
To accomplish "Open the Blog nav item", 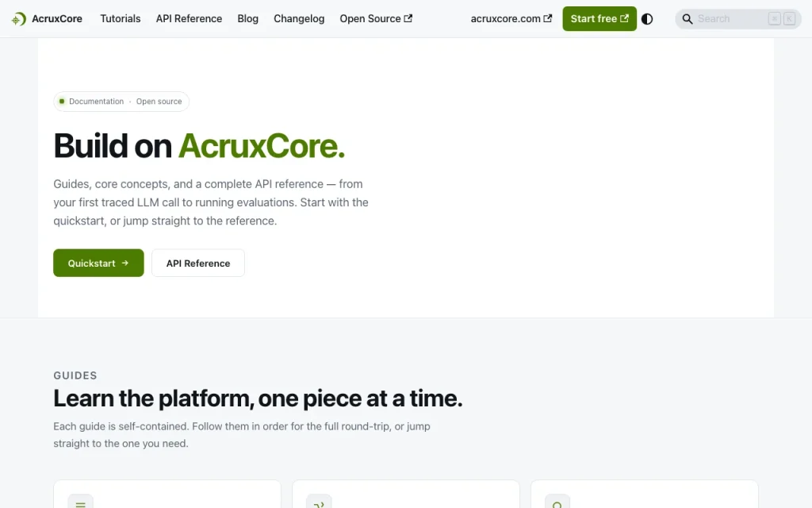I will (247, 19).
